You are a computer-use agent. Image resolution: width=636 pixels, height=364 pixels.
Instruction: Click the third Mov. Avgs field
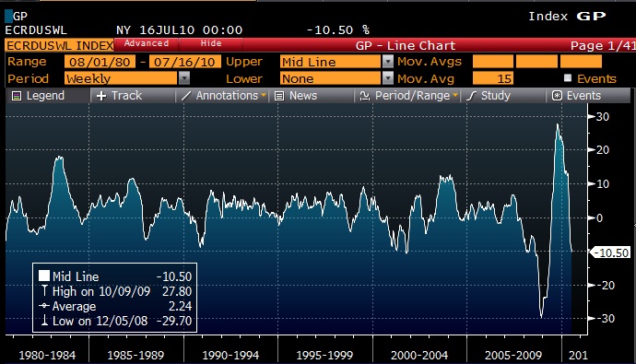[581, 62]
